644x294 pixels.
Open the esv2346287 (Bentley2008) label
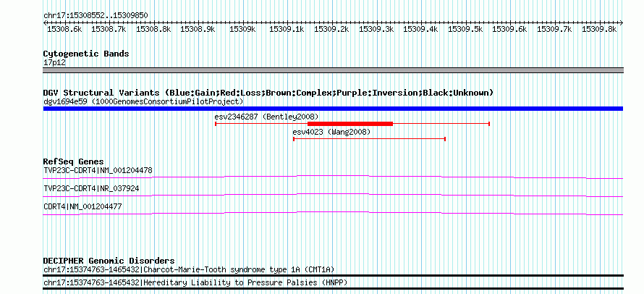click(x=266, y=117)
